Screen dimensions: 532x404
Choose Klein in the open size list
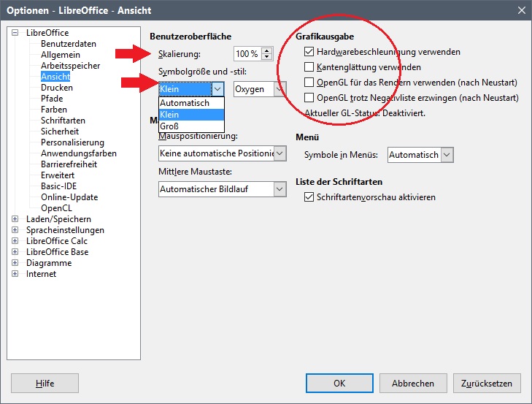coord(191,115)
